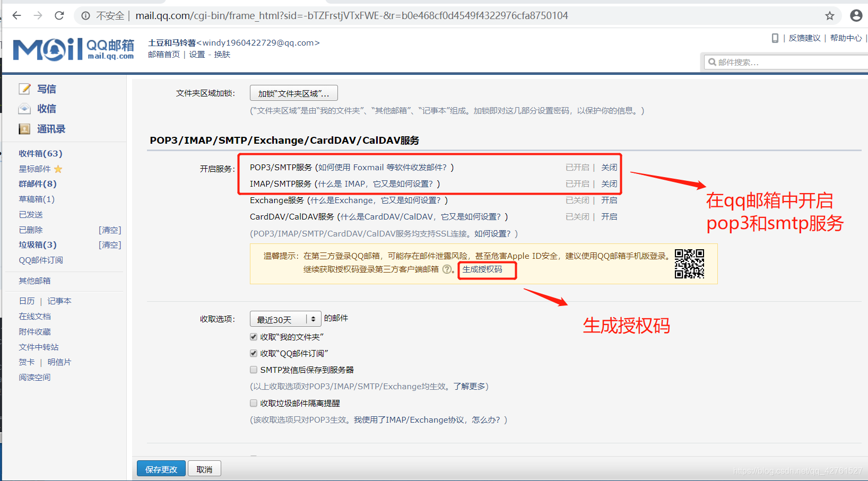Click the QR code image in the tip box
Screen dimensions: 868x481
coord(689,264)
